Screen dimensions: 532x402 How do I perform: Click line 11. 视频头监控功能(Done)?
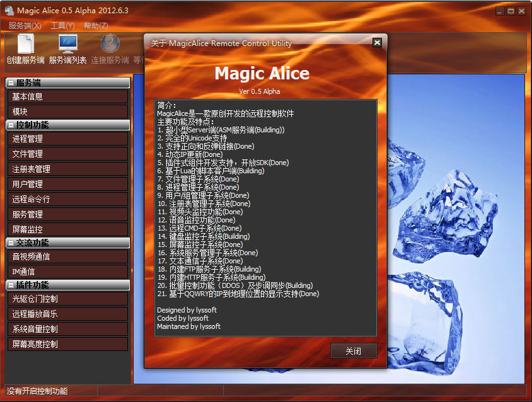coord(200,212)
